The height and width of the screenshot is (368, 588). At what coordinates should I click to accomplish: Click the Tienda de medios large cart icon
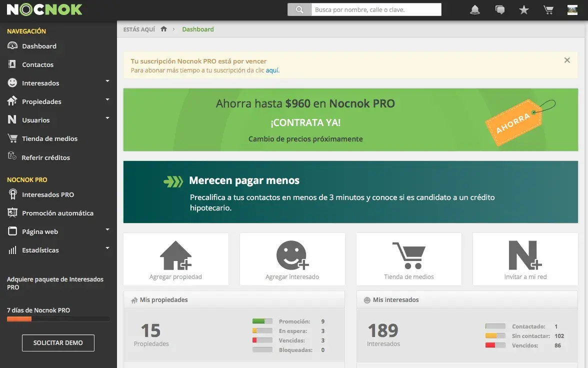pos(409,255)
